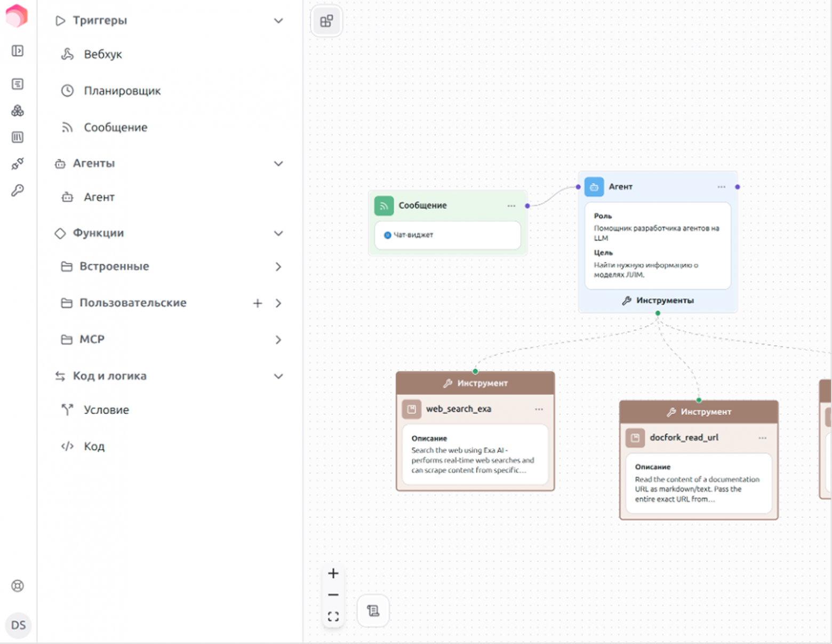
Task: Select the web_search_exa Инструмент header
Action: click(x=475, y=383)
